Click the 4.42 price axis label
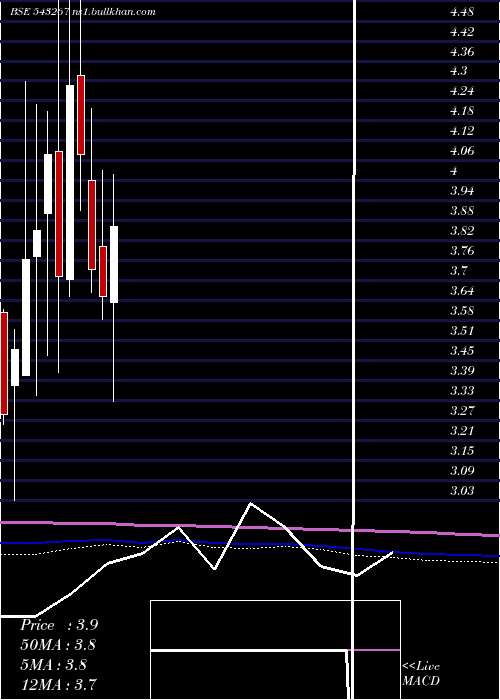The height and width of the screenshot is (700, 500). [x=462, y=32]
